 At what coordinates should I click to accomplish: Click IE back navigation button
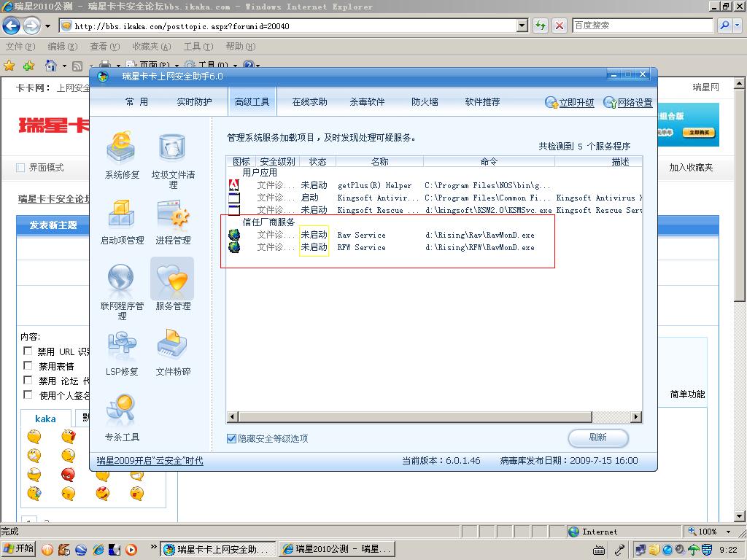pyautogui.click(x=12, y=26)
